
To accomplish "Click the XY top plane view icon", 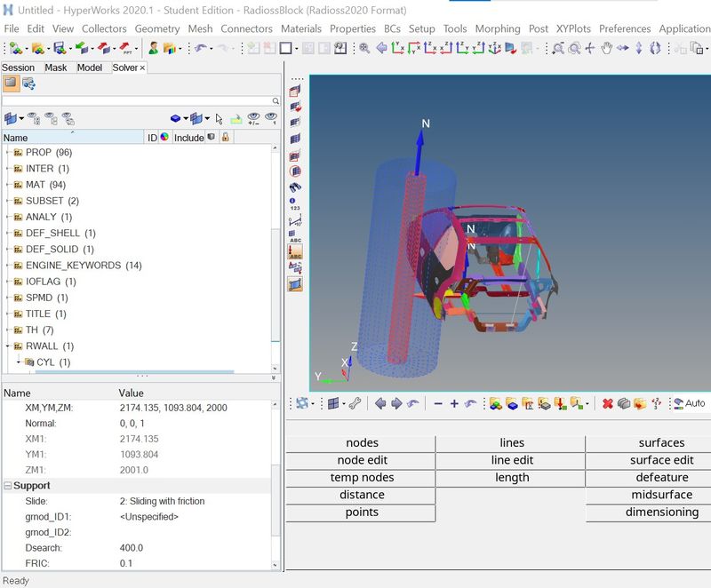I will coord(397,48).
